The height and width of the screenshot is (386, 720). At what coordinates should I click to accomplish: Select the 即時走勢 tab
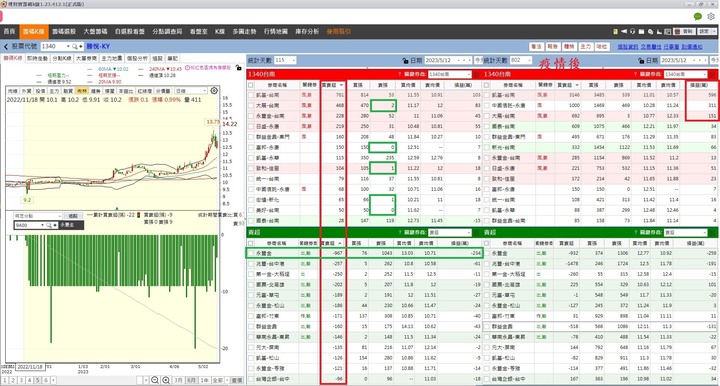pyautogui.click(x=37, y=59)
